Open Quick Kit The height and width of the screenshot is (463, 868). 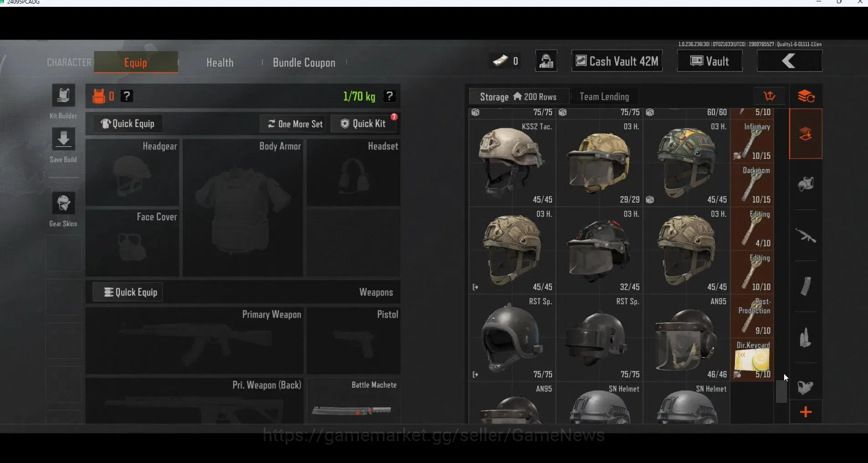point(363,123)
